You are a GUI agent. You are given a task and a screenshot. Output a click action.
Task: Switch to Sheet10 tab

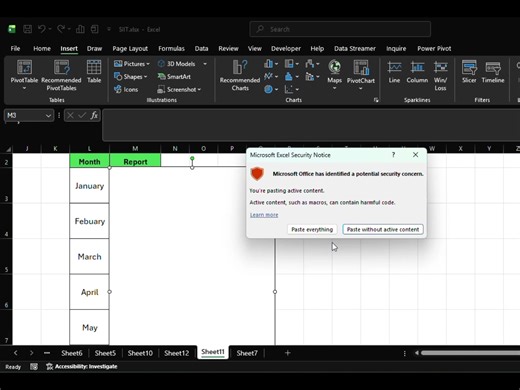[x=140, y=353]
